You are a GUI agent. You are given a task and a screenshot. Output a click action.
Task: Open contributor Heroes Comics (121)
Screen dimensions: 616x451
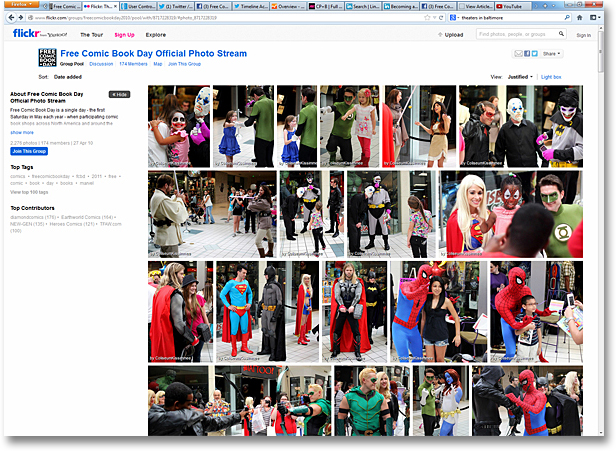tap(72, 224)
